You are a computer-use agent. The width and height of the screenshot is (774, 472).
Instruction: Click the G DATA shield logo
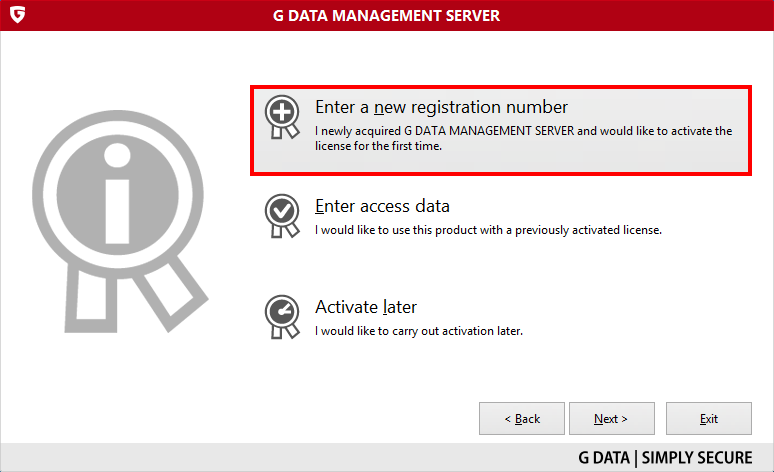pos(17,14)
